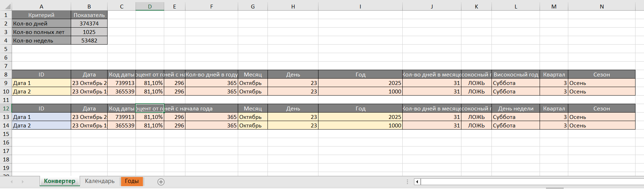Select row 12 header

click(x=6, y=109)
